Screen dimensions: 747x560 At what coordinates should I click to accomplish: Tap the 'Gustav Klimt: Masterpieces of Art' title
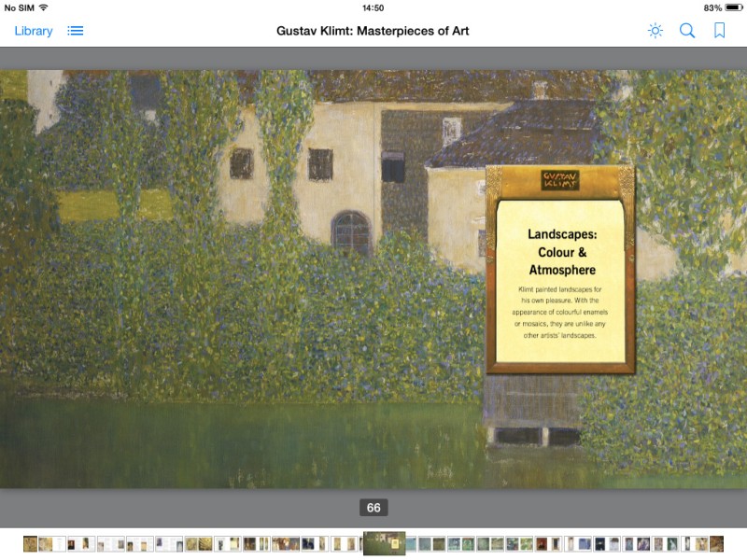(373, 31)
